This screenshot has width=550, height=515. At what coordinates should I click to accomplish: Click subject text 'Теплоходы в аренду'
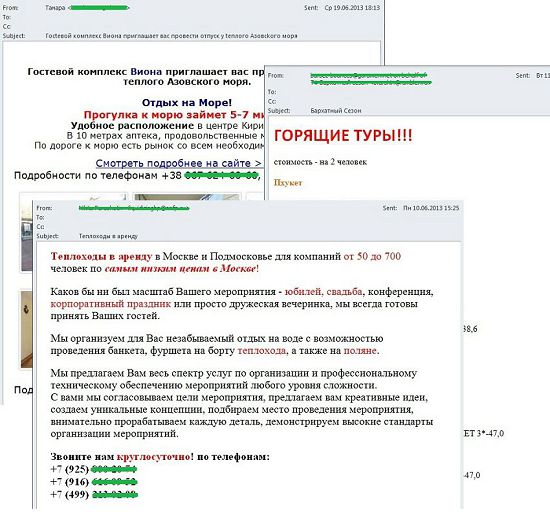[108, 236]
